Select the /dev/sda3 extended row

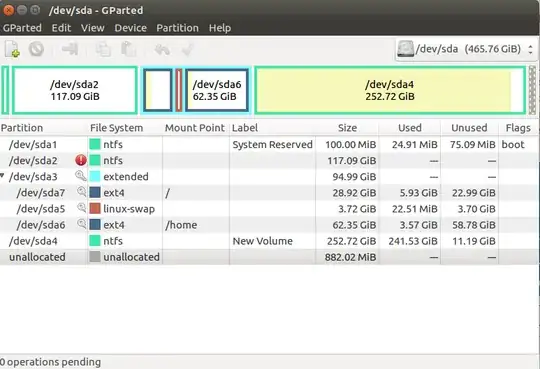[269, 176]
